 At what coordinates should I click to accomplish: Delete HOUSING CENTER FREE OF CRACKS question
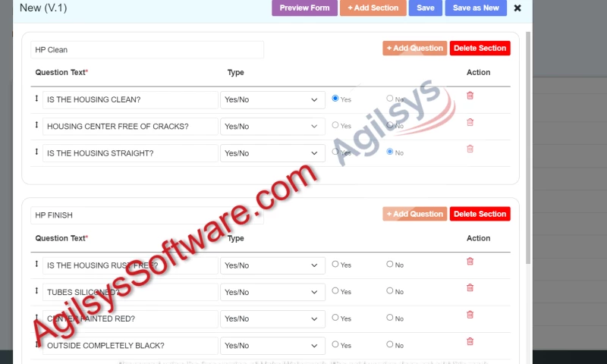point(470,122)
